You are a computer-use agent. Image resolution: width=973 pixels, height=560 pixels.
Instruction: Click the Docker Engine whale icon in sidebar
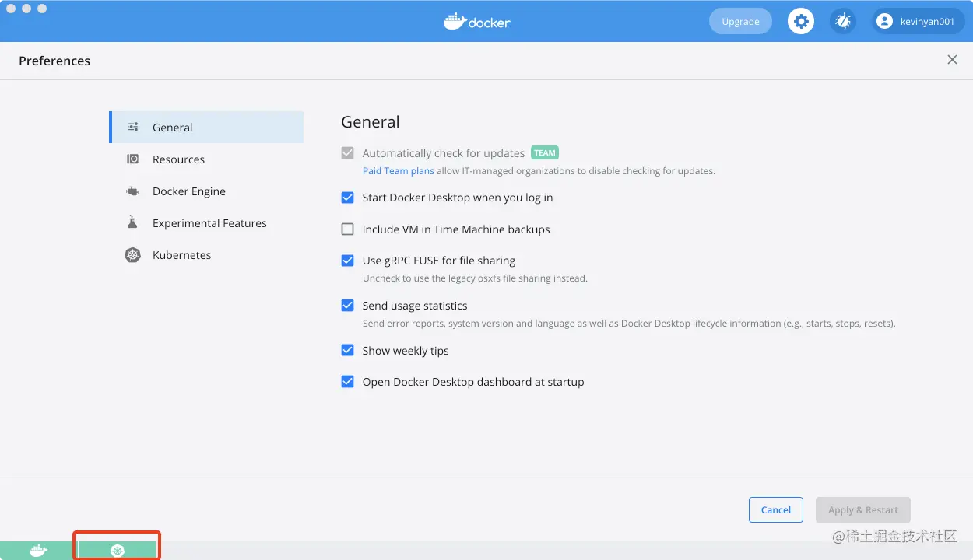(133, 191)
